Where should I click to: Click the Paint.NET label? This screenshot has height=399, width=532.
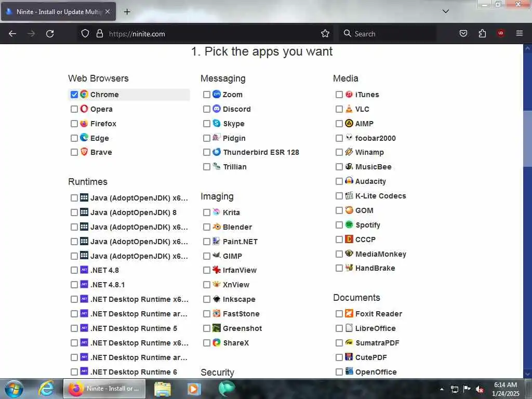240,242
